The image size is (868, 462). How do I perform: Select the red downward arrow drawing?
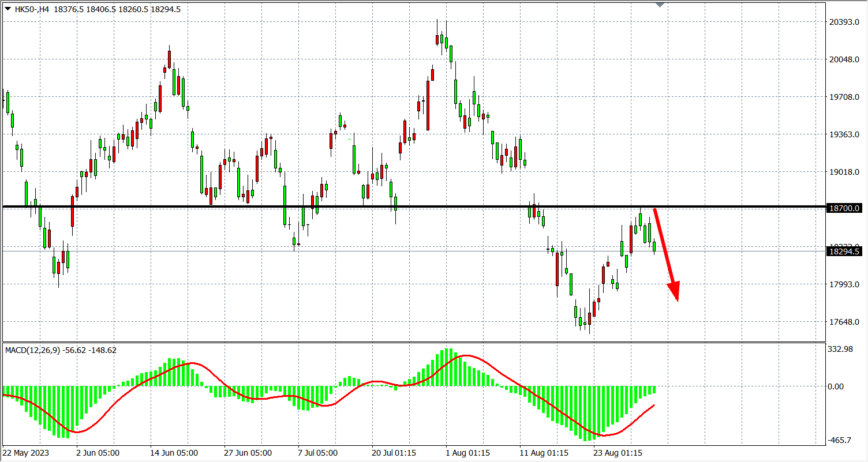point(665,253)
